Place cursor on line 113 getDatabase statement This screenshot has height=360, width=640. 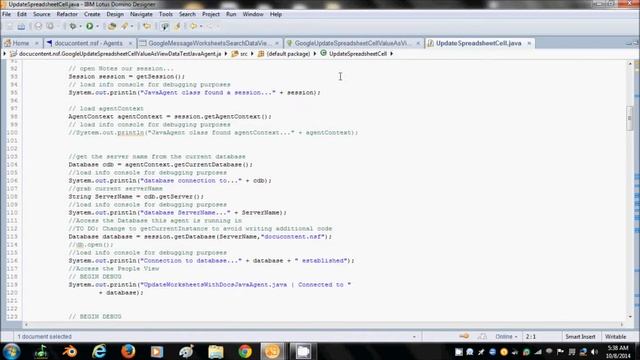click(200, 237)
